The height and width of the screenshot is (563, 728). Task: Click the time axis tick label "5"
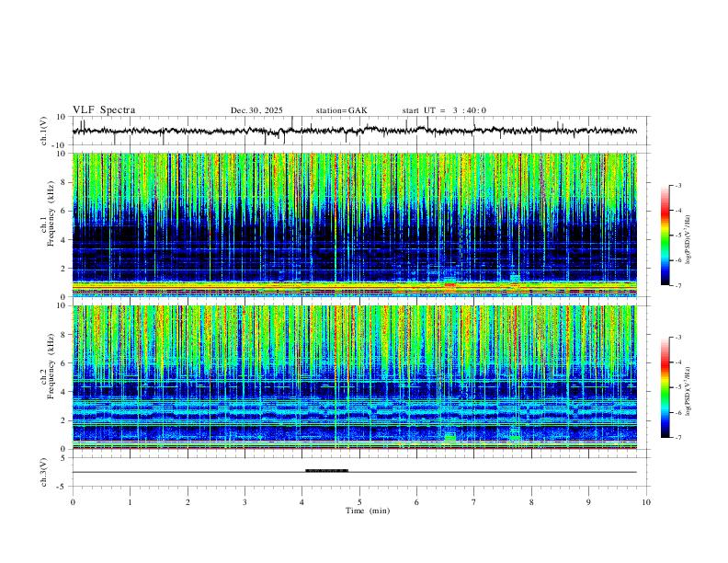359,502
